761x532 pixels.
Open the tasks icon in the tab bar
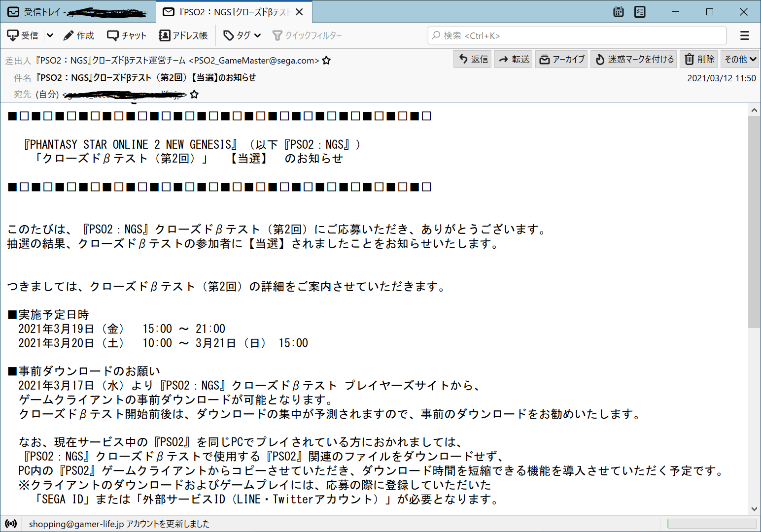pos(640,12)
